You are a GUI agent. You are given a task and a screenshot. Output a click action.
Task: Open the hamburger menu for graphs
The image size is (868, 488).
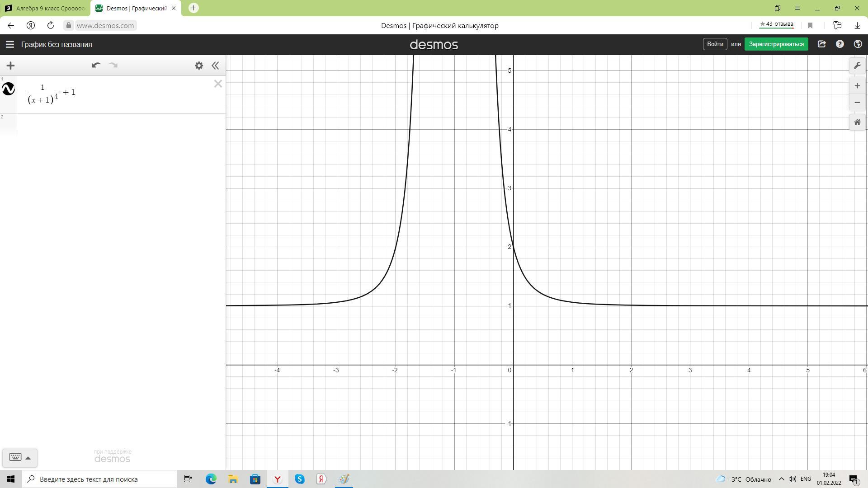9,44
